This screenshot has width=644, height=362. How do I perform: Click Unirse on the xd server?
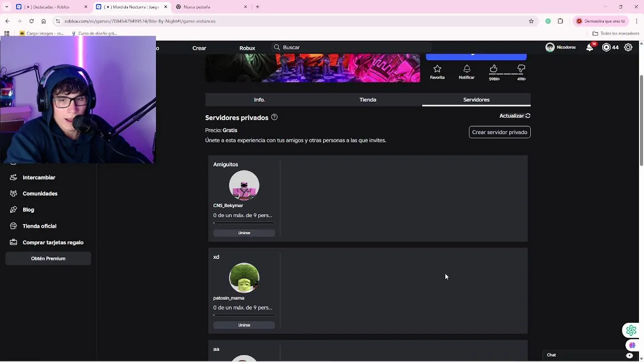click(x=244, y=325)
